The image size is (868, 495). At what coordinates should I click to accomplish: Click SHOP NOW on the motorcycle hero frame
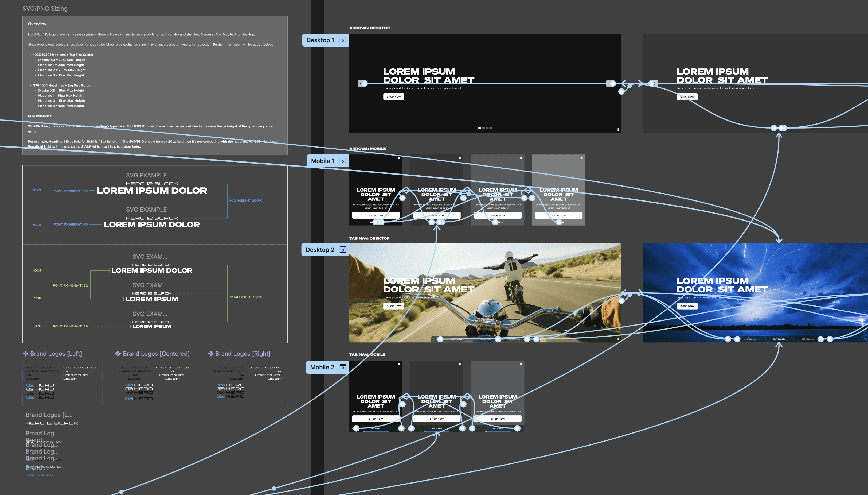pos(393,306)
